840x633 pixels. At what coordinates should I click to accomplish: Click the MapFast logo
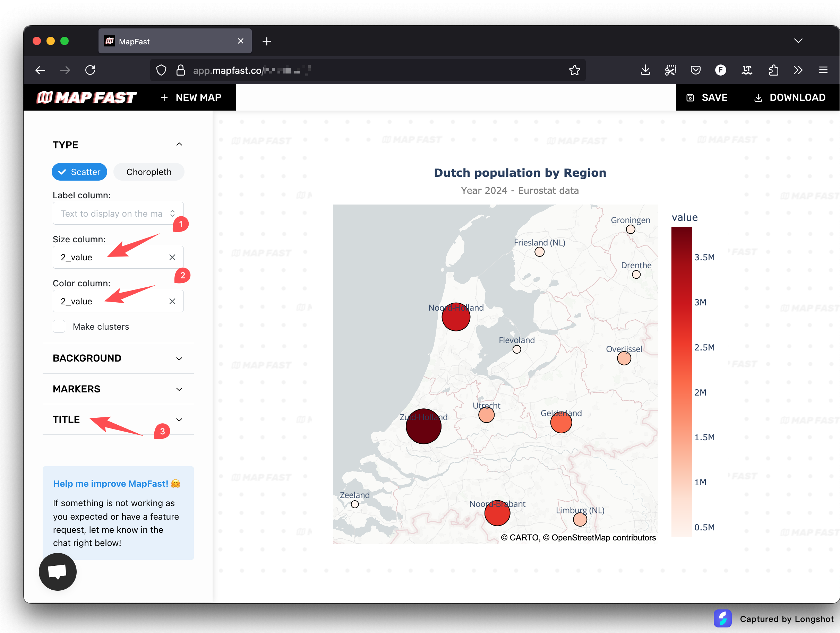[x=86, y=97]
